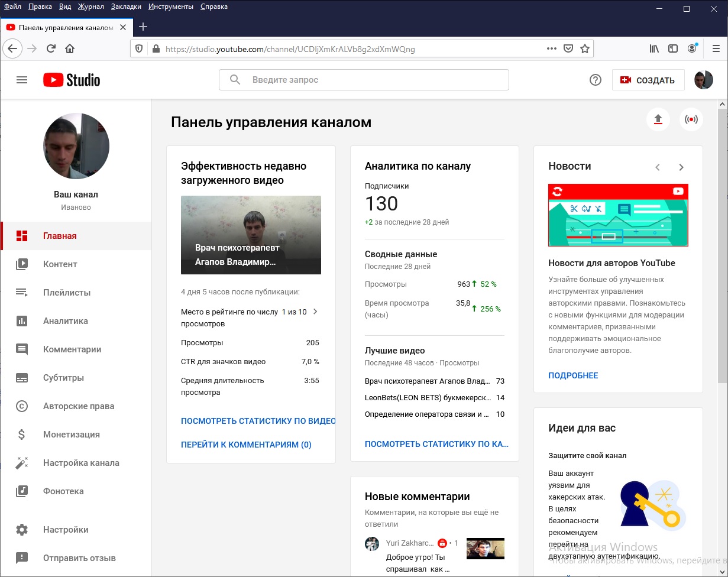Save page to Pocket icon
This screenshot has height=577, width=728.
coord(568,49)
